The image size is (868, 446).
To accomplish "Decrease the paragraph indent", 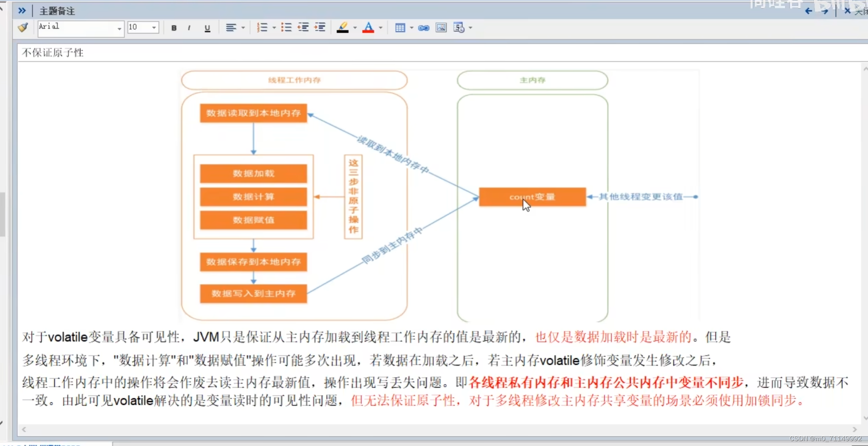I will click(x=303, y=28).
